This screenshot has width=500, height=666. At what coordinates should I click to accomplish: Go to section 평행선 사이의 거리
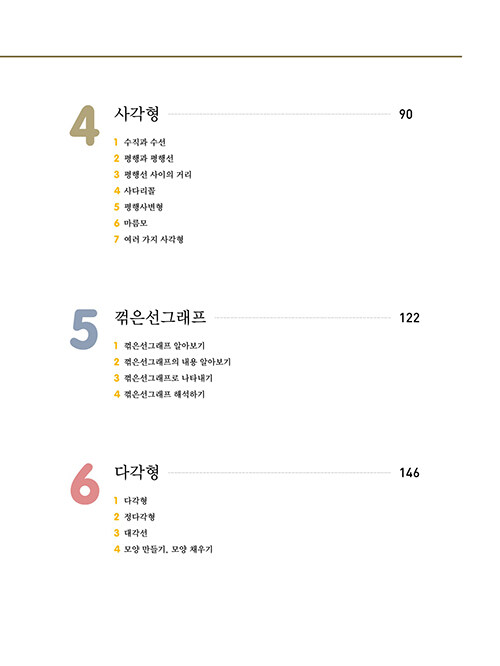coord(158,175)
